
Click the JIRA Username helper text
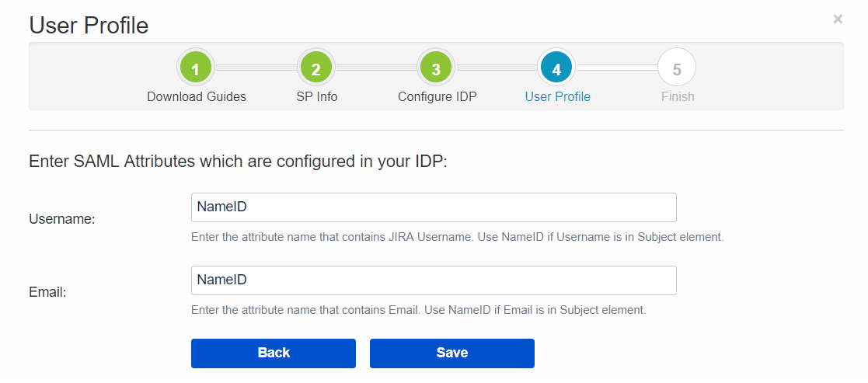click(x=457, y=238)
